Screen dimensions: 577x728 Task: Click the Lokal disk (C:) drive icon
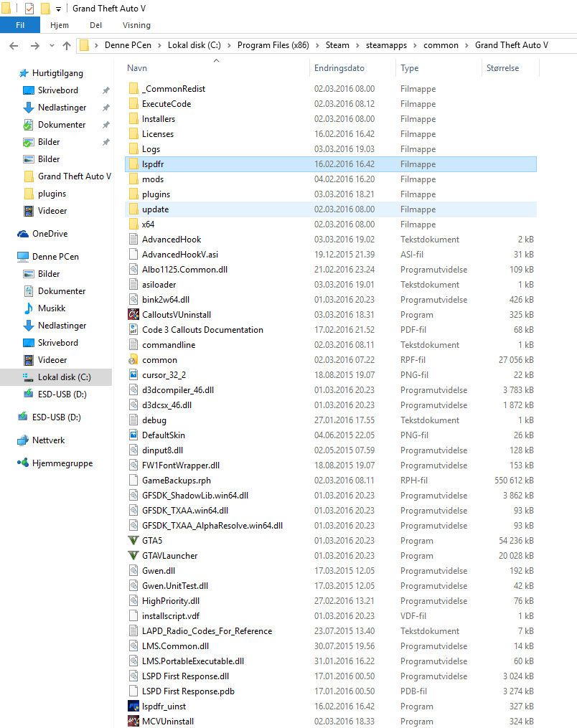tap(29, 377)
